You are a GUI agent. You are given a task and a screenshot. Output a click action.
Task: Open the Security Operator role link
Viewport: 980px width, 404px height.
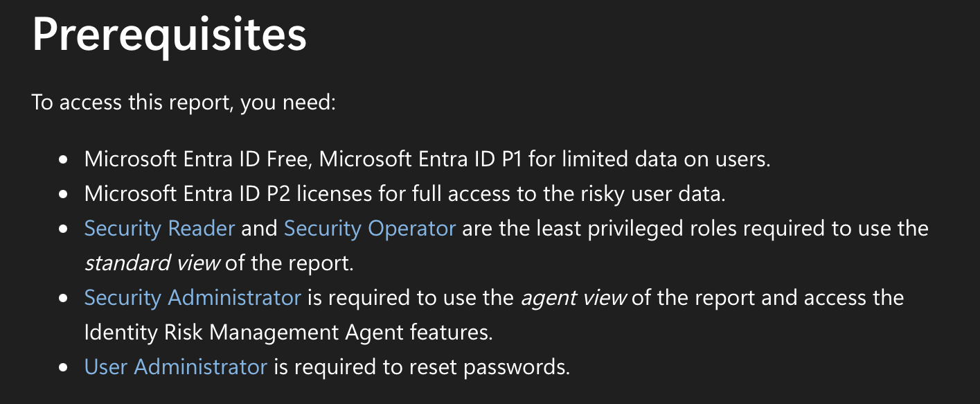pyautogui.click(x=370, y=228)
